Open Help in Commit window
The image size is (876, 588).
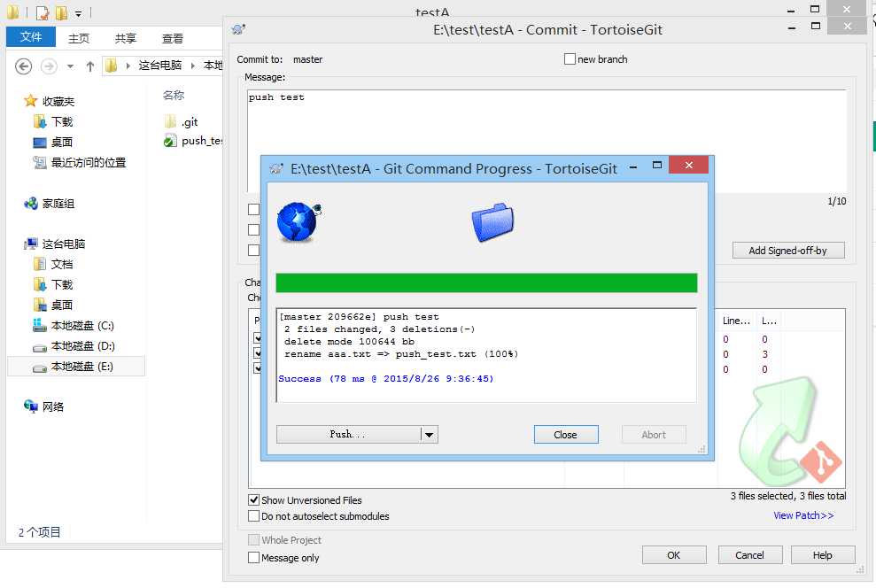click(x=822, y=555)
